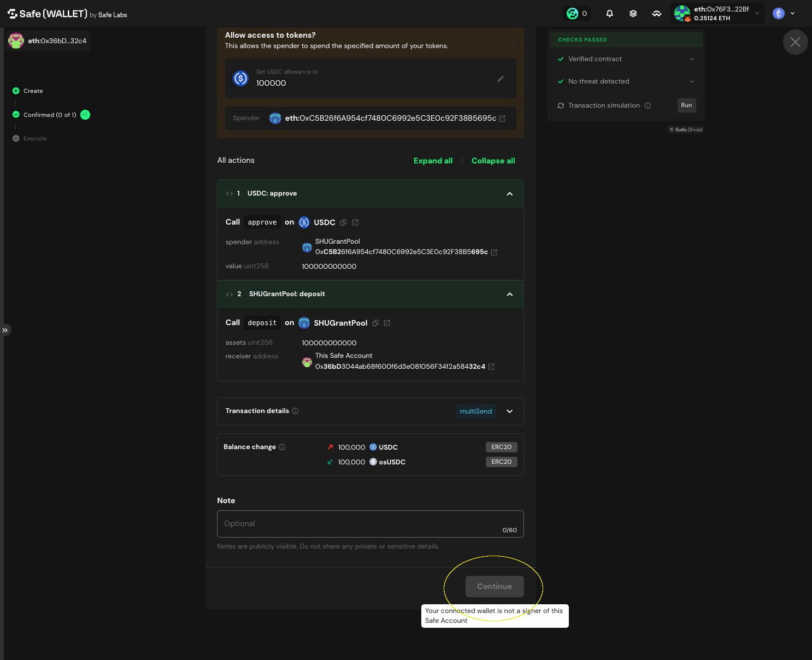Click the multiSend tag
This screenshot has width=812, height=660.
476,411
